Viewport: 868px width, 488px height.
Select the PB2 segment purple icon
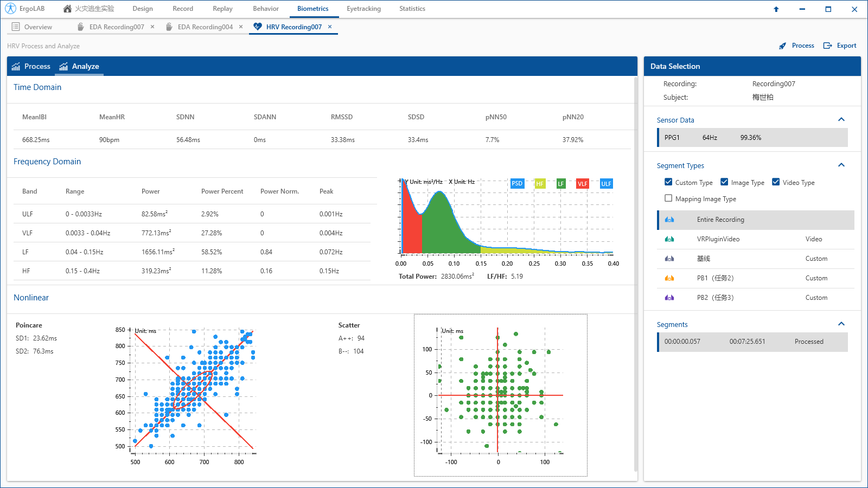click(x=669, y=298)
